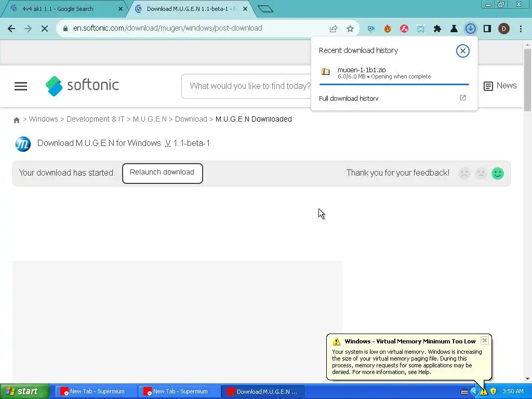Viewport: 532px width, 399px height.
Task: Dismiss the Virtual Memory warning balloon
Action: pyautogui.click(x=485, y=340)
